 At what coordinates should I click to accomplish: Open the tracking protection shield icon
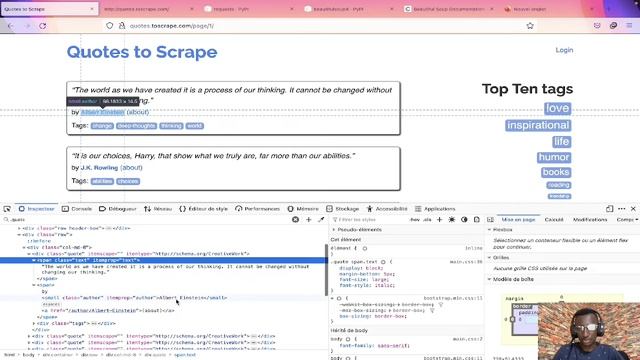(109, 26)
